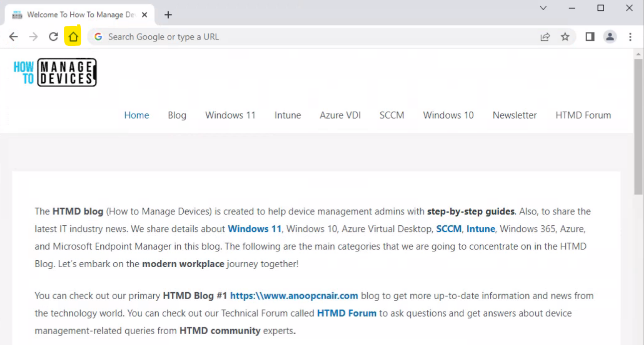Open the HTMD Forum menu item
The height and width of the screenshot is (345, 644).
coord(583,115)
